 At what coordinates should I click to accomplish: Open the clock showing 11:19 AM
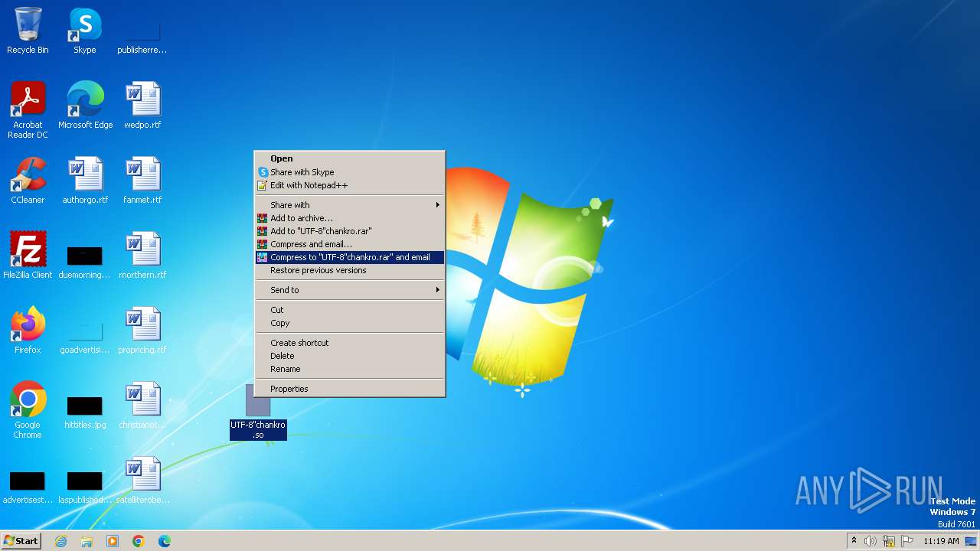pos(941,541)
